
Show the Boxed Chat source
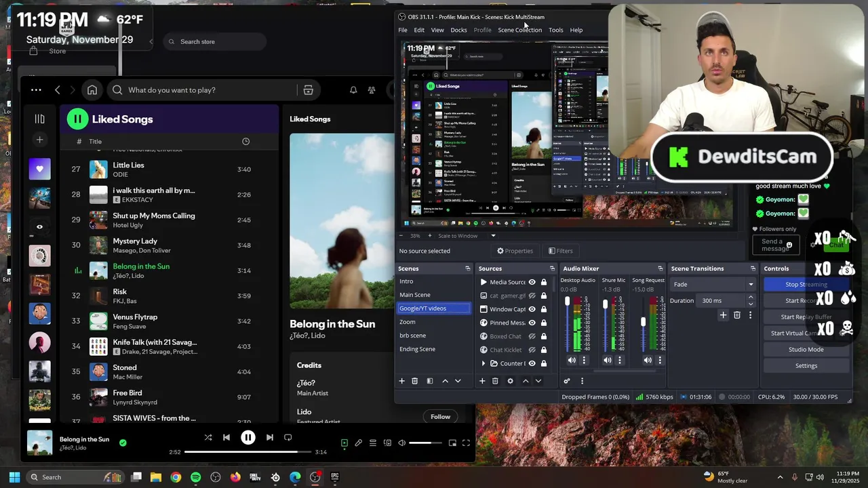click(532, 336)
